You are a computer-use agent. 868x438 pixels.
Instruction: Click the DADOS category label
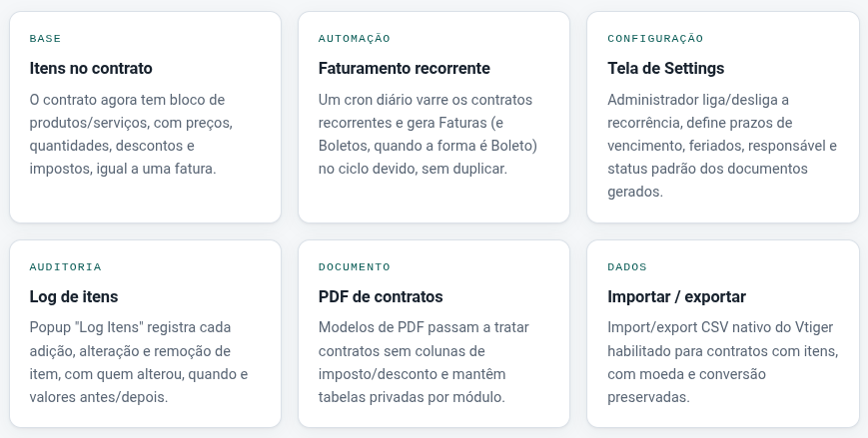627,266
